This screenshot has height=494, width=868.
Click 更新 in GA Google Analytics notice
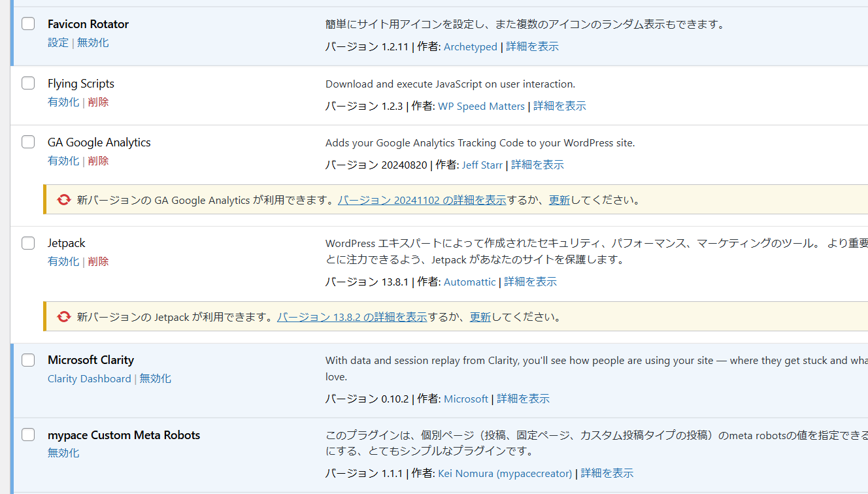click(x=559, y=200)
